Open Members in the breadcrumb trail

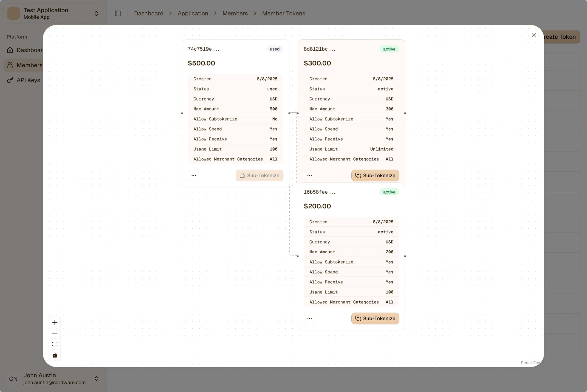tap(235, 13)
